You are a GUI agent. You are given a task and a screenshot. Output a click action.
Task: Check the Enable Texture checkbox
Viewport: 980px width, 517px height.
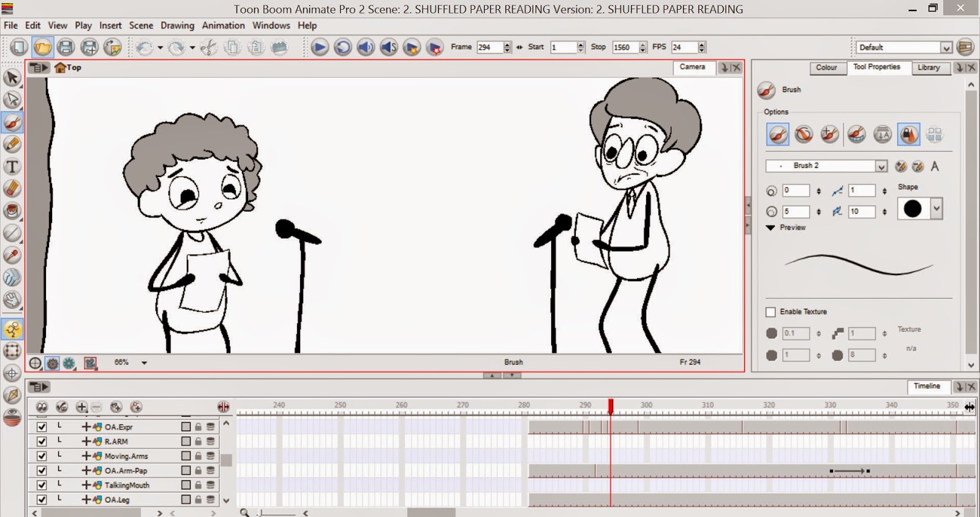pos(771,312)
